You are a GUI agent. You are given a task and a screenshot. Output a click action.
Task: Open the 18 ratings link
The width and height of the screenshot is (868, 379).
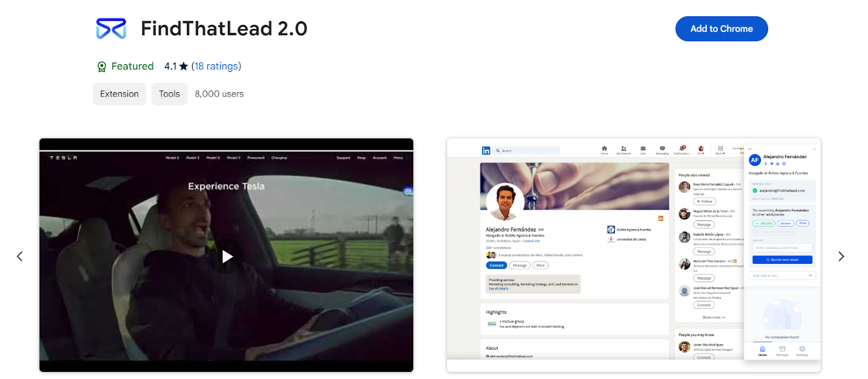216,66
